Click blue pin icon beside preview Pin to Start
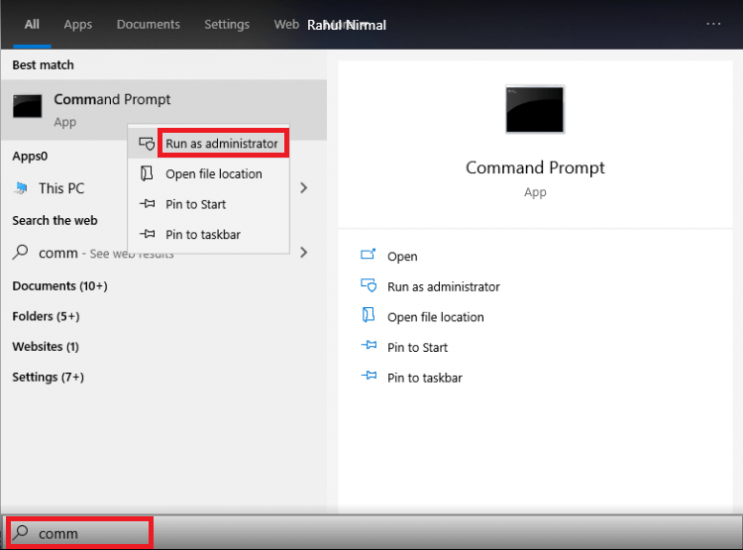The height and width of the screenshot is (550, 743). point(369,345)
